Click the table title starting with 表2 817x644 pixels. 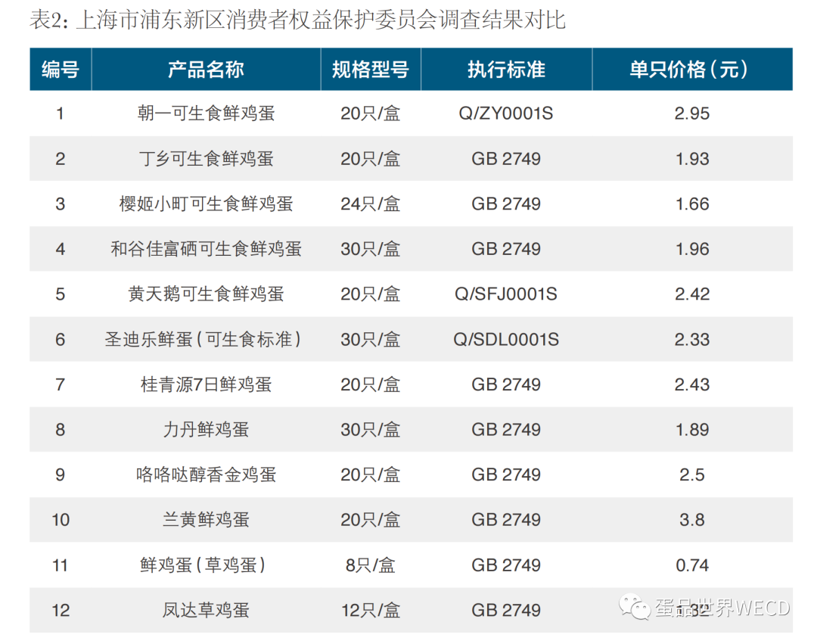(297, 20)
